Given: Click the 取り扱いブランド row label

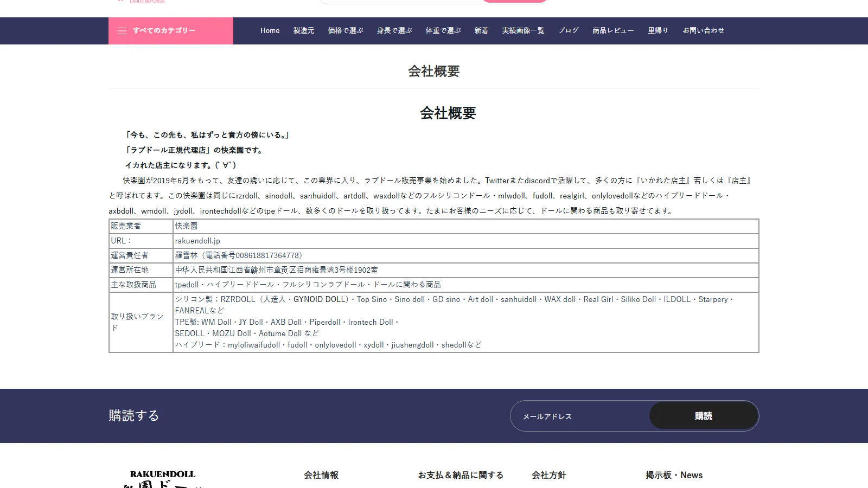Looking at the screenshot, I should click(x=141, y=322).
